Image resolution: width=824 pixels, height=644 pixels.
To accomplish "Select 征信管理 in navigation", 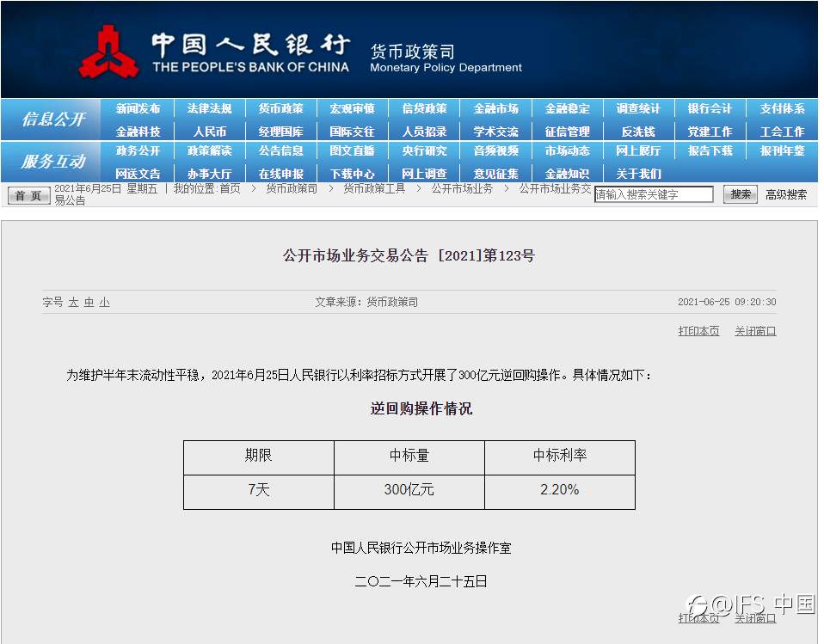I will [567, 132].
